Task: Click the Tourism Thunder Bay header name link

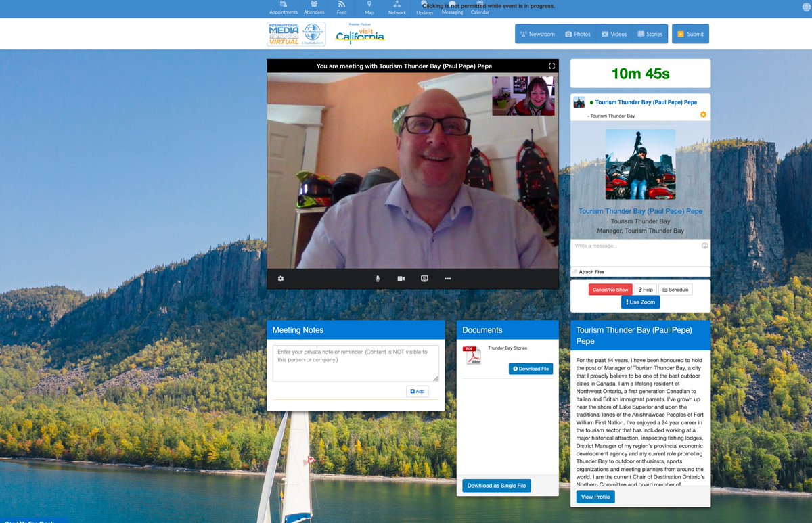Action: coord(646,102)
